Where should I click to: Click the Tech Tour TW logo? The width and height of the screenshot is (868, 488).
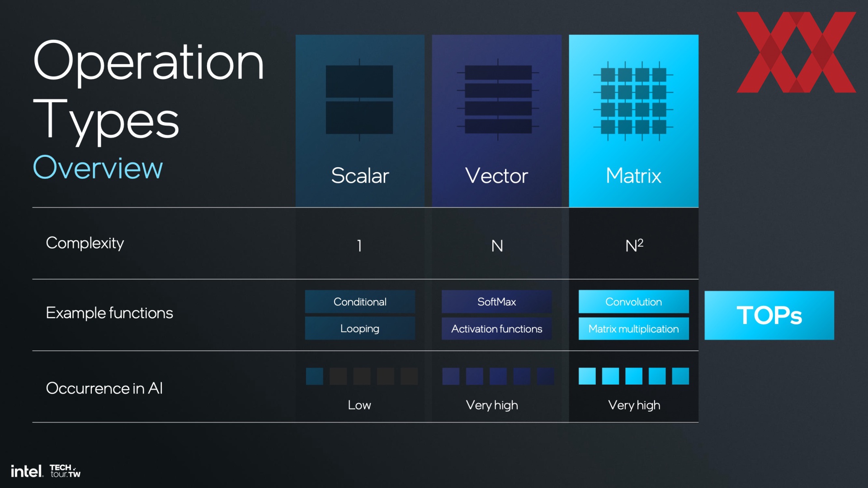(65, 471)
